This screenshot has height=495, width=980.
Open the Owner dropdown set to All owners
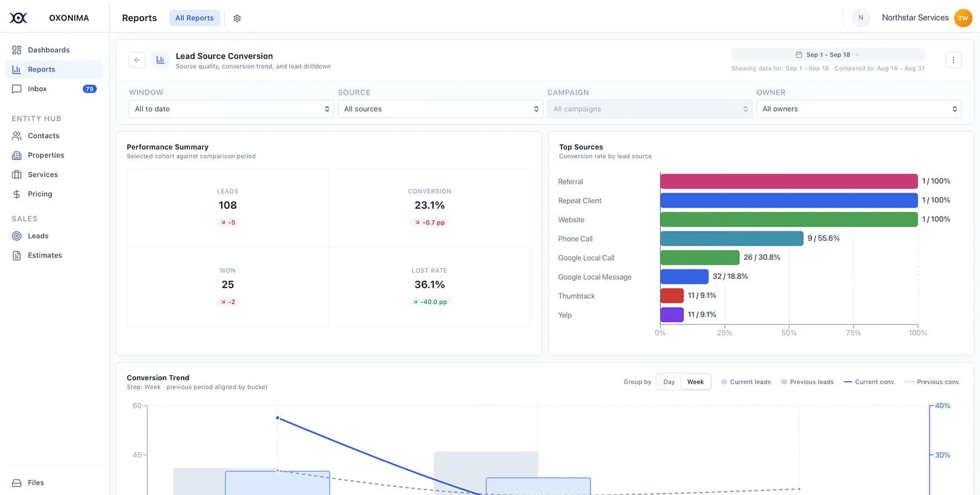point(859,109)
